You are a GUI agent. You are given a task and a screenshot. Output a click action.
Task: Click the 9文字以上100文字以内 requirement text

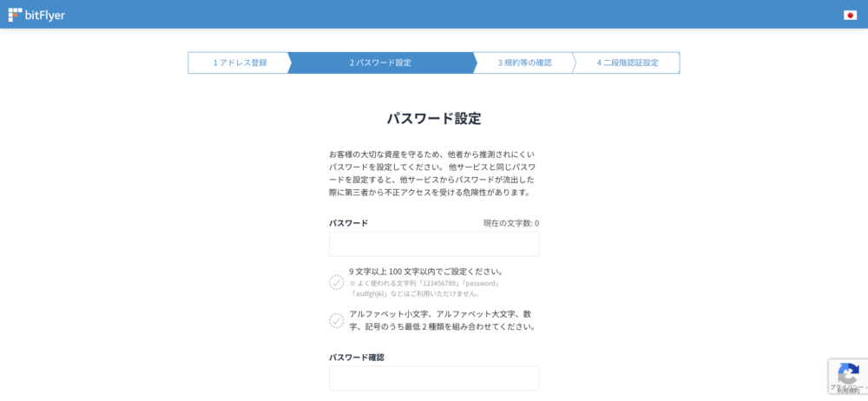pos(426,272)
